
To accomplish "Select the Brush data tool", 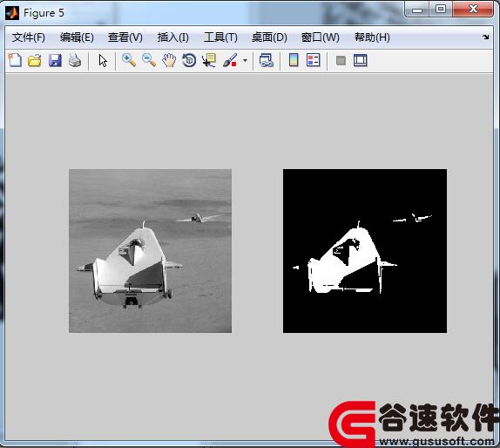I will click(230, 60).
